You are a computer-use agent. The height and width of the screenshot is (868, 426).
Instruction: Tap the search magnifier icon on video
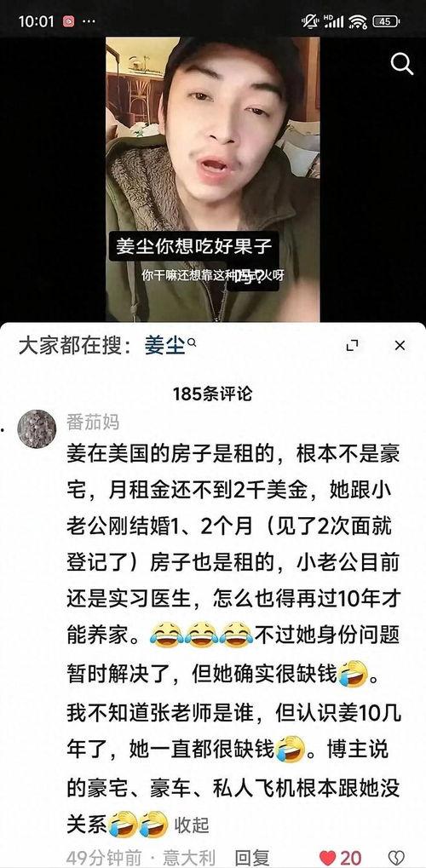click(402, 64)
